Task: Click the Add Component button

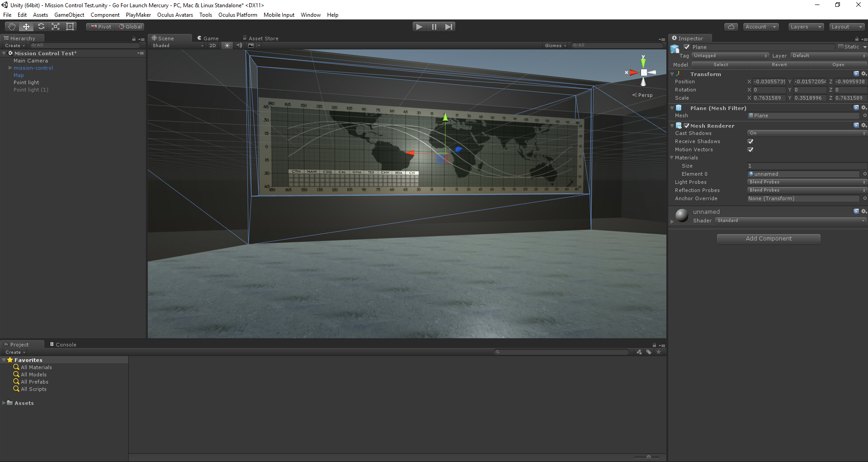Action: 768,239
